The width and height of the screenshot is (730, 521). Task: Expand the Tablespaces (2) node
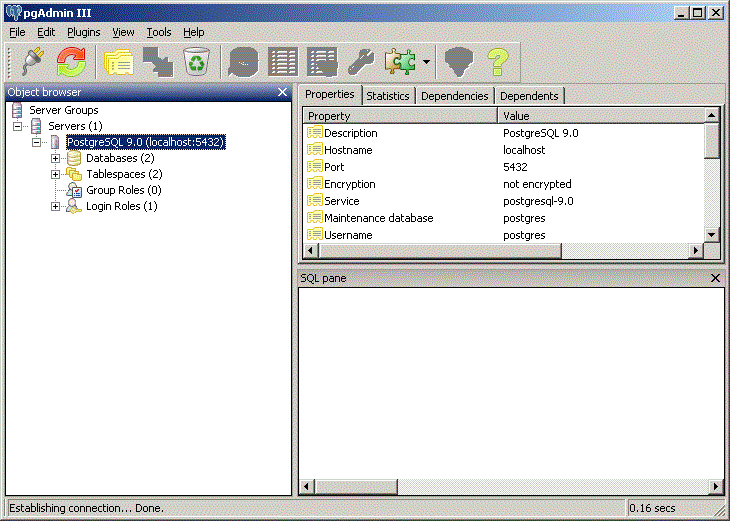click(x=55, y=175)
